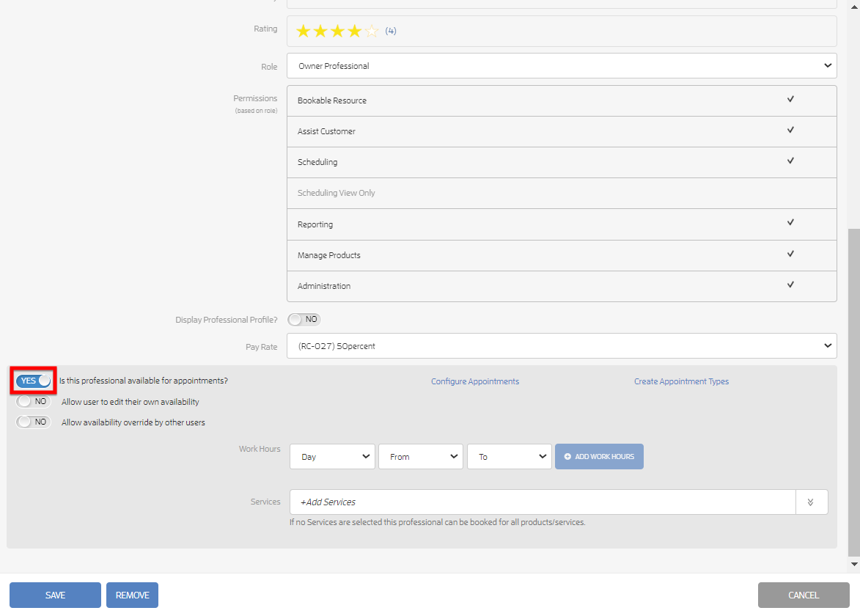The image size is (860, 616).
Task: Click the Scheduling permission checkmark
Action: click(x=790, y=161)
